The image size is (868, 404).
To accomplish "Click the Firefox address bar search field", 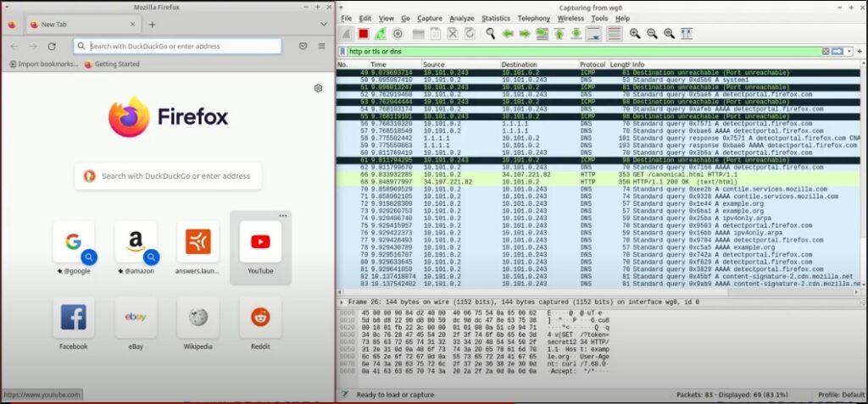I will click(x=177, y=47).
